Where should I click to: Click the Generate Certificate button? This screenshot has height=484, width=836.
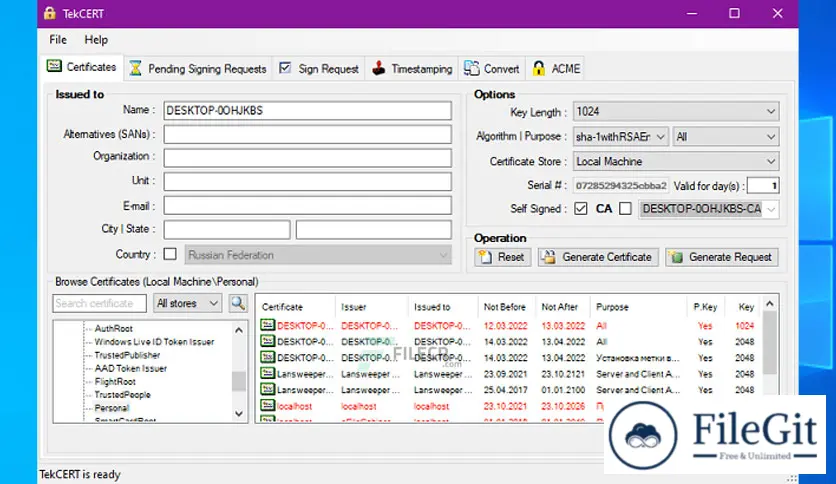point(598,257)
